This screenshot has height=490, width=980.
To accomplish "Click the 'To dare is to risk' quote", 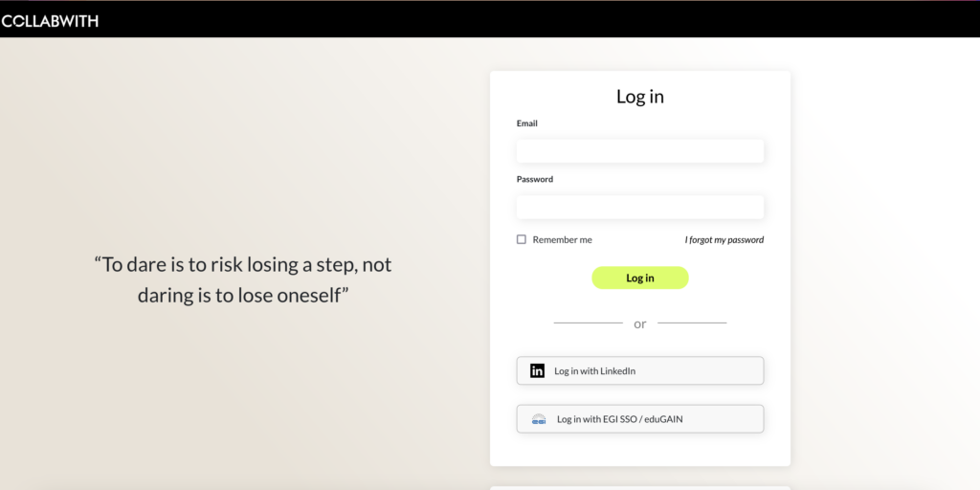I will pyautogui.click(x=243, y=279).
